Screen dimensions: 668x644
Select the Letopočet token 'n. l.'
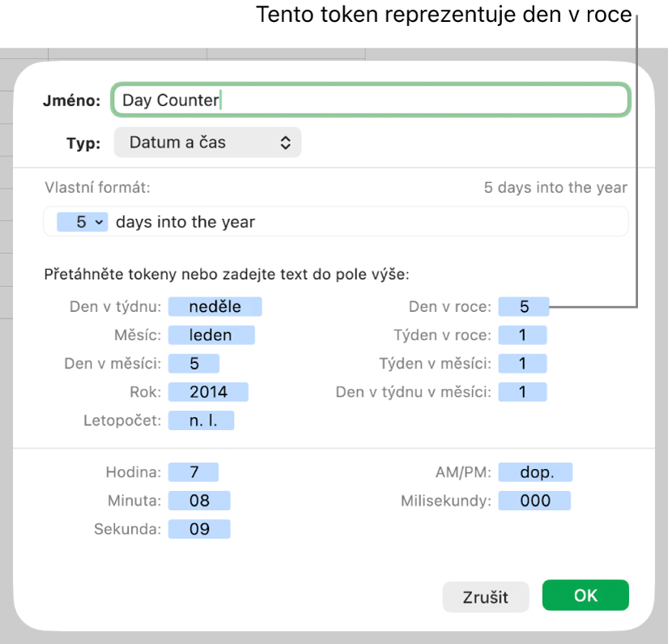[x=201, y=420]
